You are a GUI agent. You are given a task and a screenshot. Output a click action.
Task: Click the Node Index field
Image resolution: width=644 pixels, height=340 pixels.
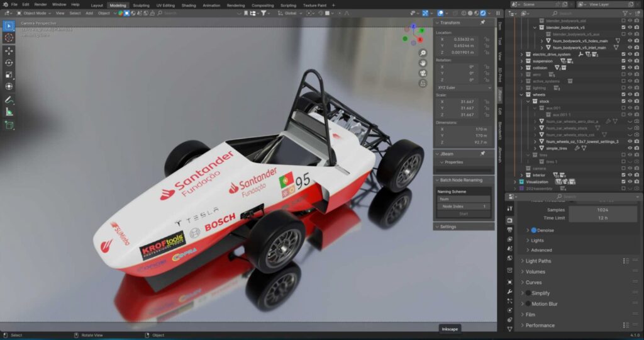point(464,207)
